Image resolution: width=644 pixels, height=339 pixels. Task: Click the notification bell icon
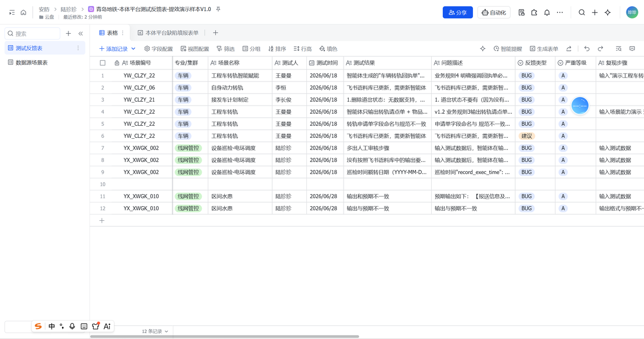click(x=547, y=13)
